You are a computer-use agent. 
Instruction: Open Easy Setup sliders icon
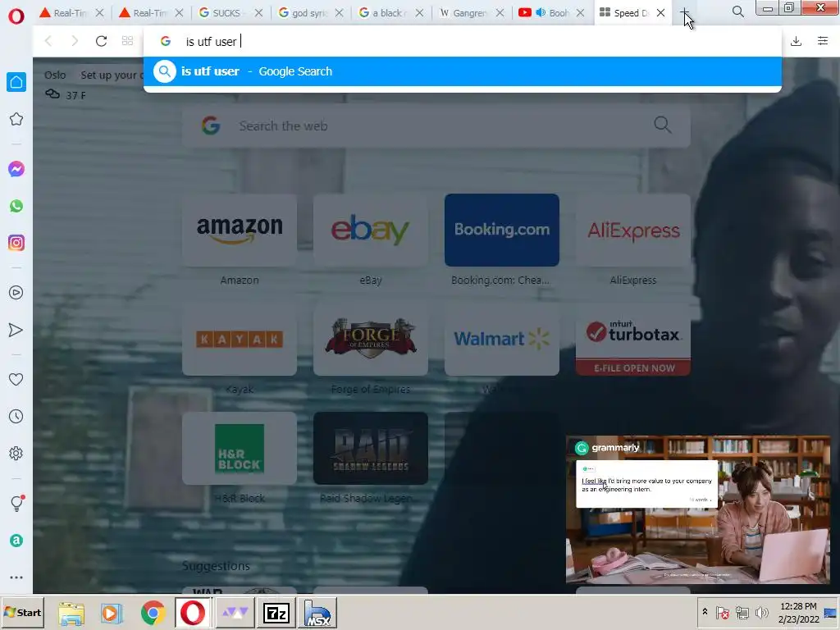823,41
